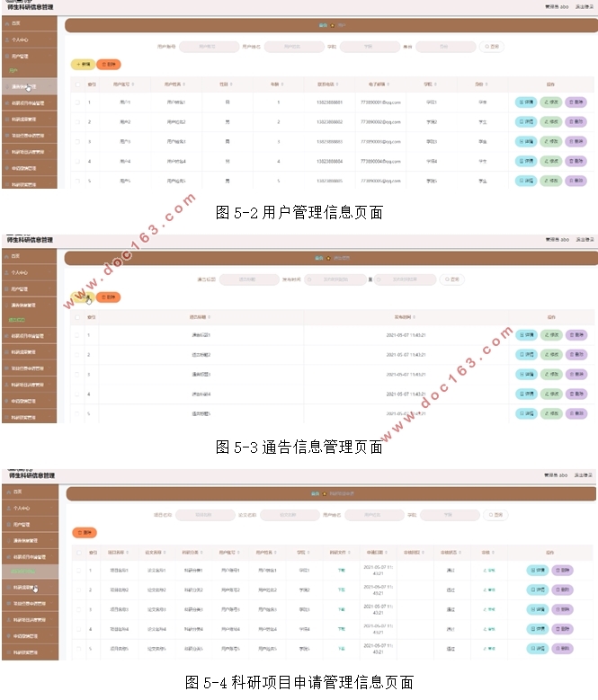This screenshot has width=598, height=700.
Task: Expand 项目经费申请管理 chevron in Figure 5-4 sidebar
Action: click(52, 604)
